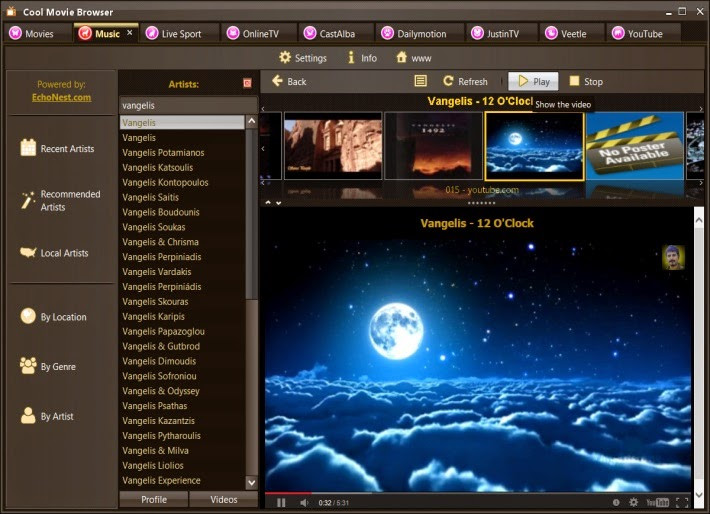
Task: Select Vangelis & Odyssey
Action: 182,391
